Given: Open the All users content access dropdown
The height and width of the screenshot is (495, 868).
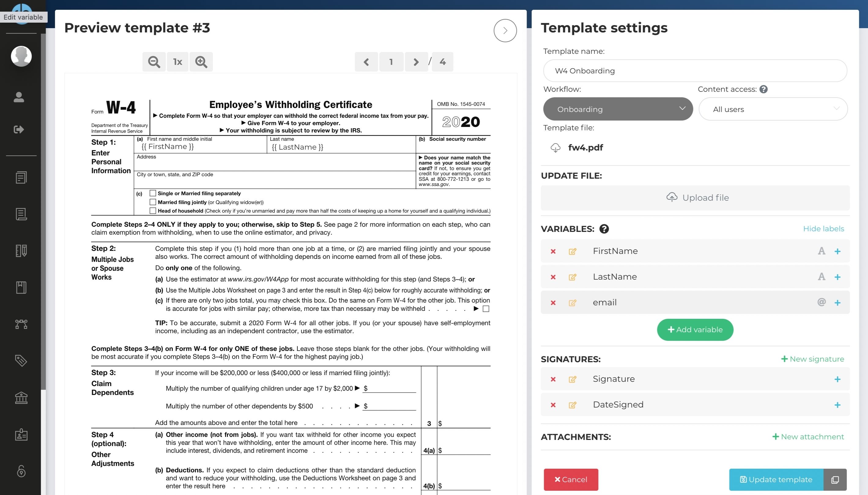Looking at the screenshot, I should point(773,109).
